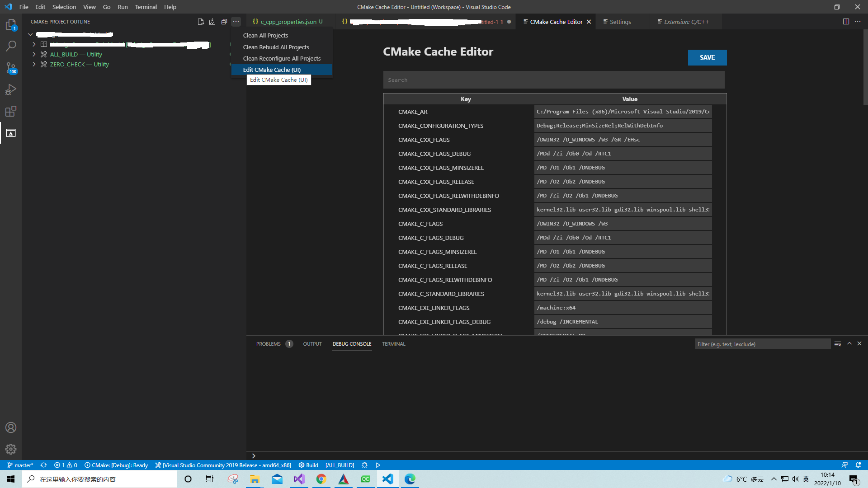This screenshot has height=488, width=868.
Task: Open Google Chrome from Windows taskbar
Action: click(x=321, y=479)
